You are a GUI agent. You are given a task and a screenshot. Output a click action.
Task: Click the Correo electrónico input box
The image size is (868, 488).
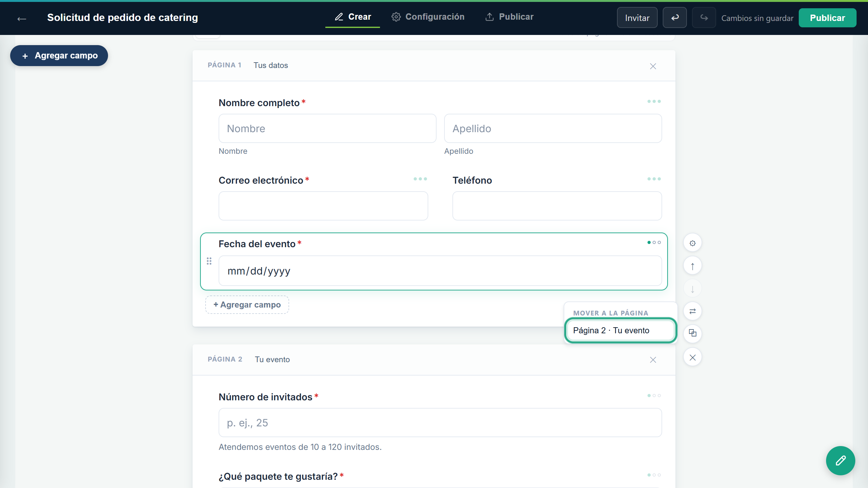[x=323, y=206]
